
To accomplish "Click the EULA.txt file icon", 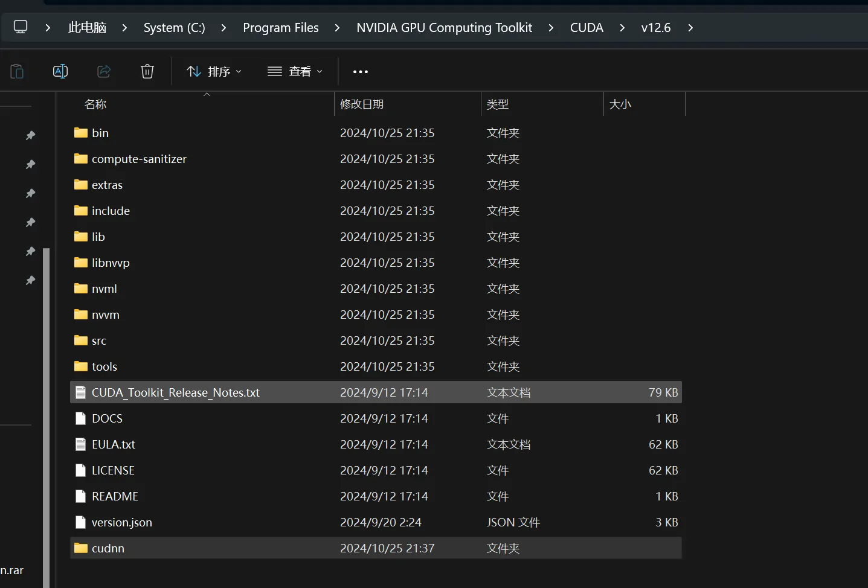I will pyautogui.click(x=80, y=444).
